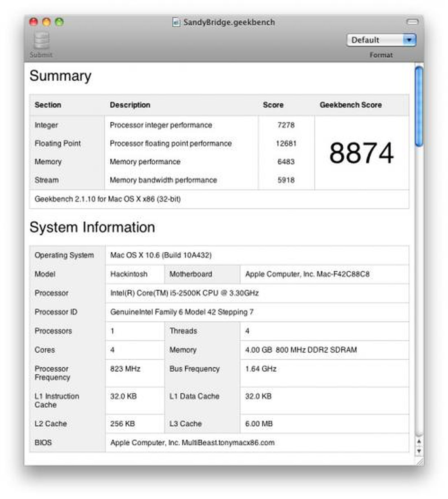Click the GenuineIntel Family 6 processor ID
Screen dimensions: 448x499
182,312
